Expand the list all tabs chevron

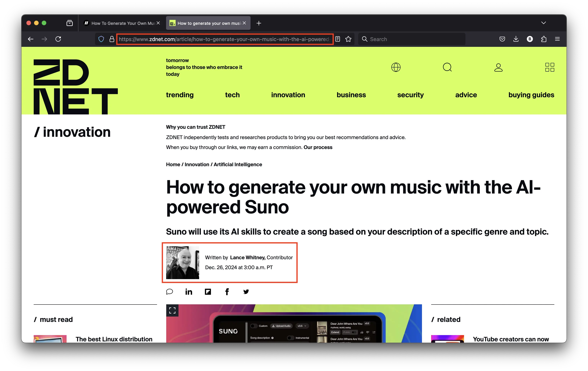click(543, 23)
